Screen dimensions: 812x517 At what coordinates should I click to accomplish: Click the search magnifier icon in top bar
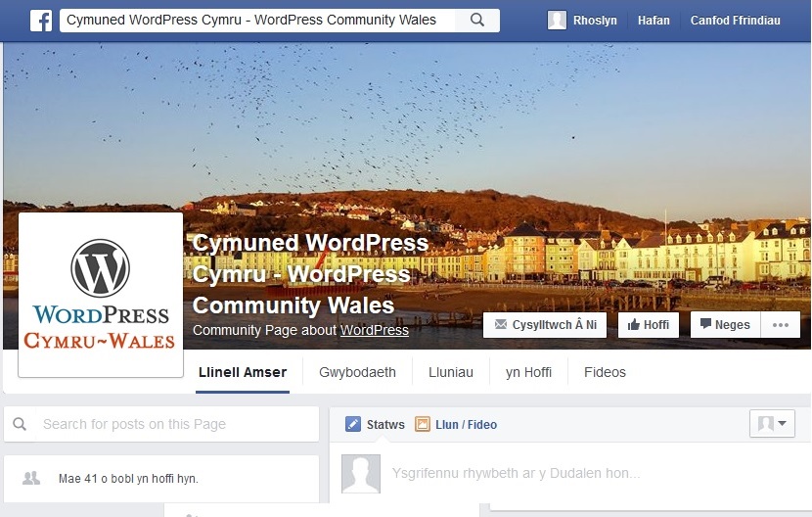coord(477,21)
